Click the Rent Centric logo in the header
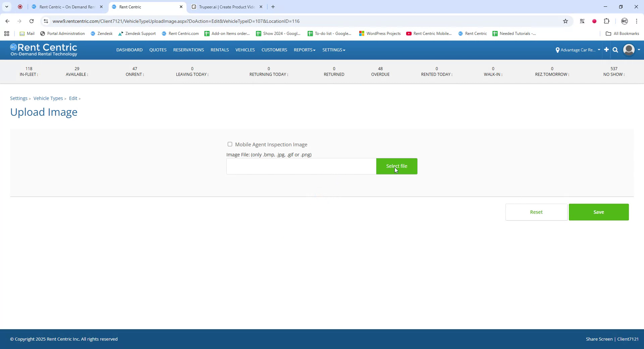Screen dimensions: 644x349 coord(44,50)
